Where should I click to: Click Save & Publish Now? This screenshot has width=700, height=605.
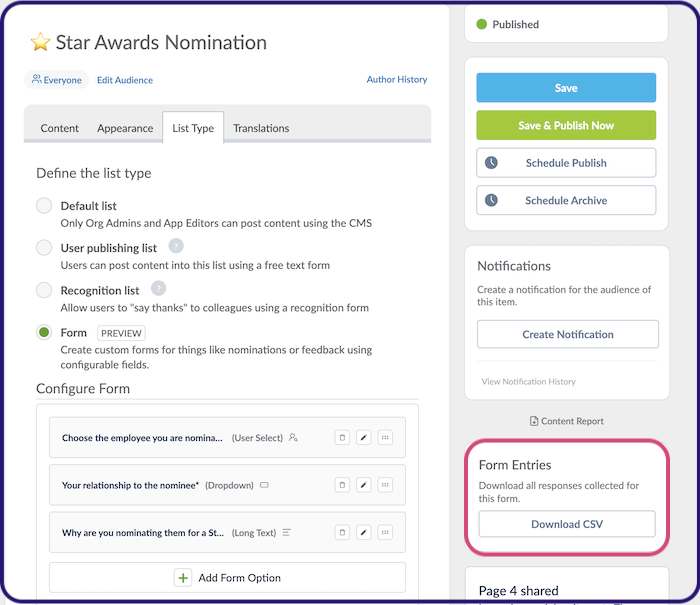point(566,125)
